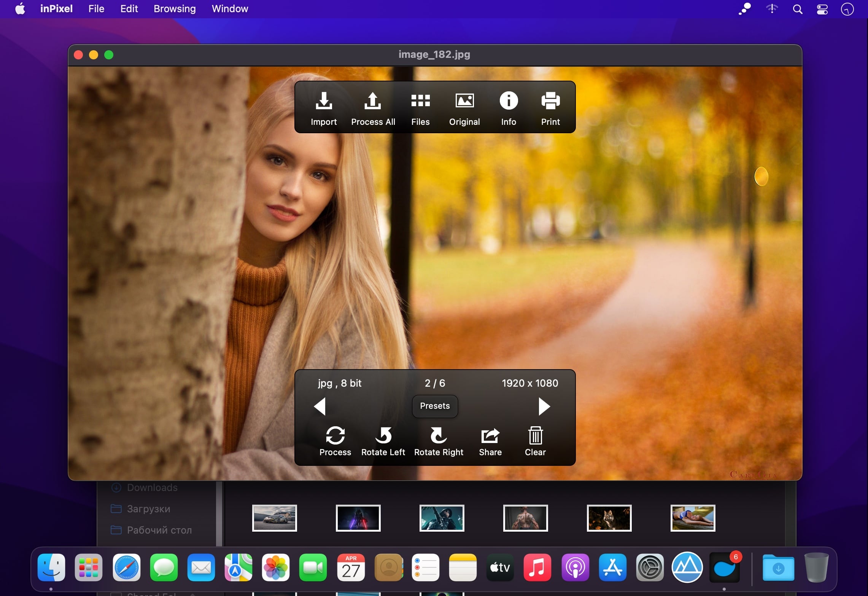868x596 pixels.
Task: Open the Downloads stack in Dock
Action: point(779,567)
